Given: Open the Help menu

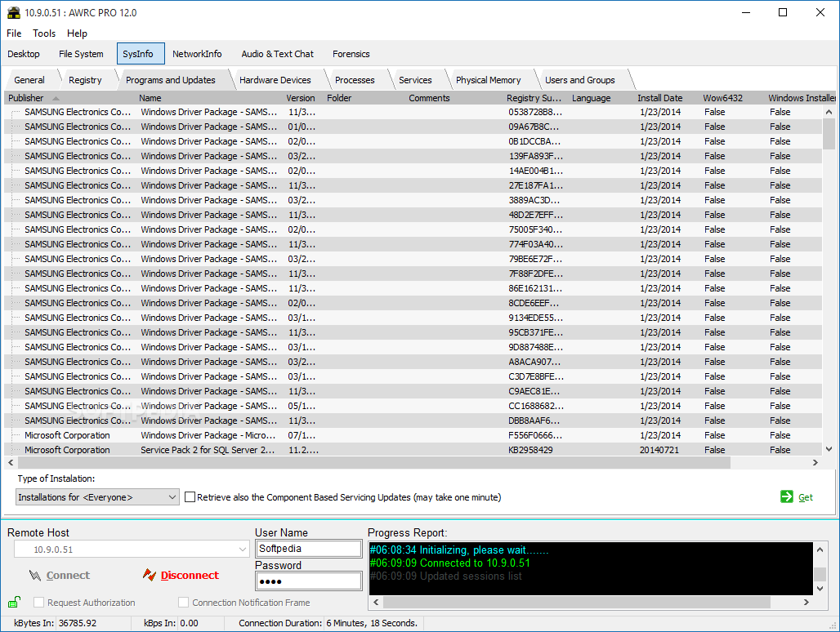Looking at the screenshot, I should [x=77, y=33].
